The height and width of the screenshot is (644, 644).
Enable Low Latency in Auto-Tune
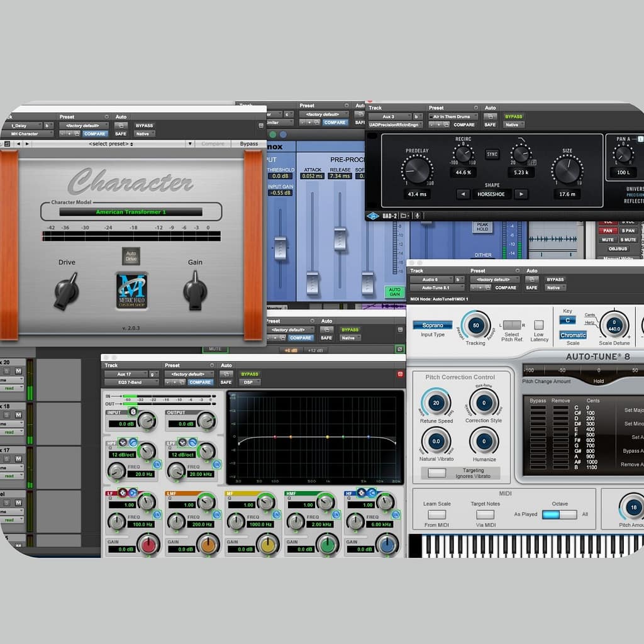point(539,325)
